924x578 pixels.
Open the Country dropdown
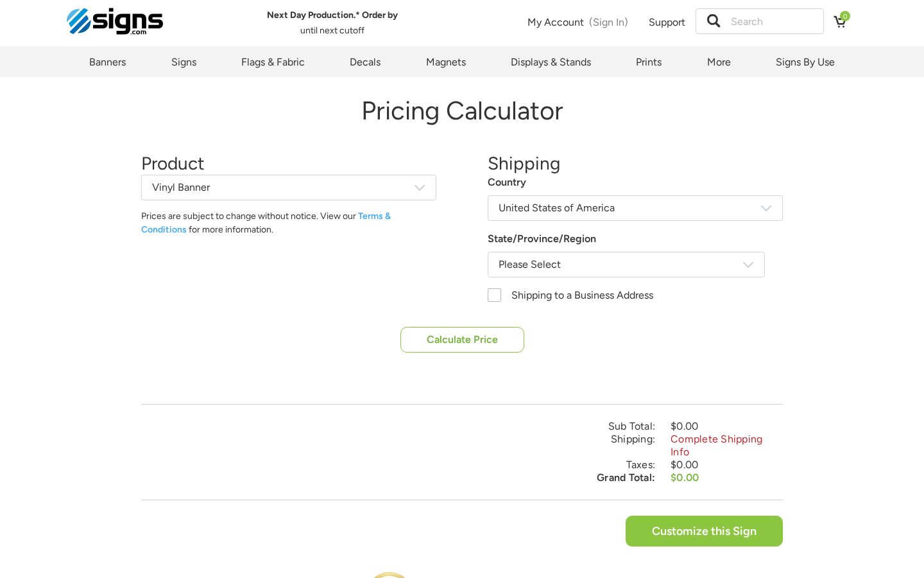pos(635,208)
